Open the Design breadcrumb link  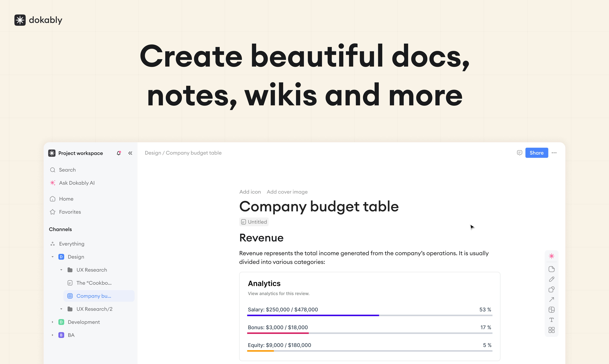tap(153, 153)
